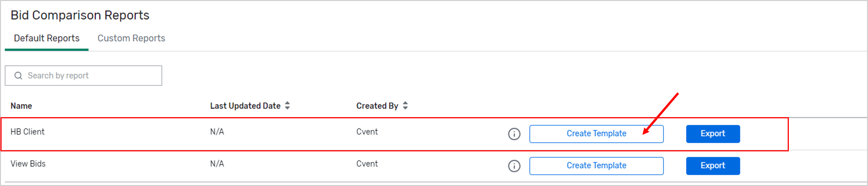Select the HB Client report row
Screen dimensions: 868x186
pos(27,131)
